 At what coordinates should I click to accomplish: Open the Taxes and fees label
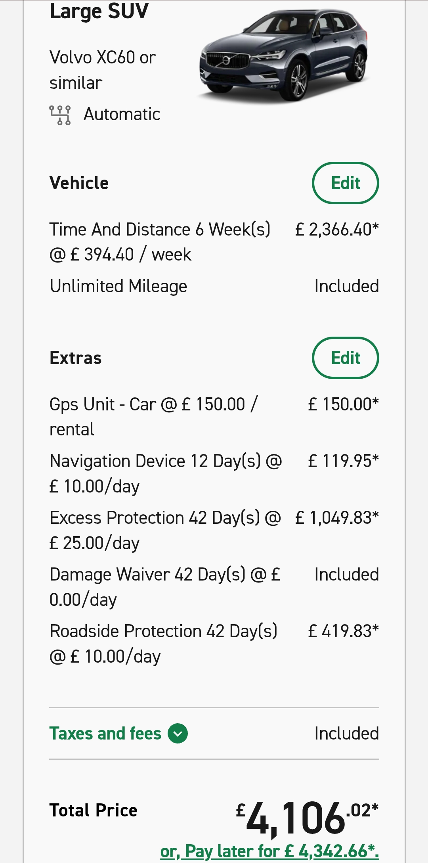pos(105,734)
